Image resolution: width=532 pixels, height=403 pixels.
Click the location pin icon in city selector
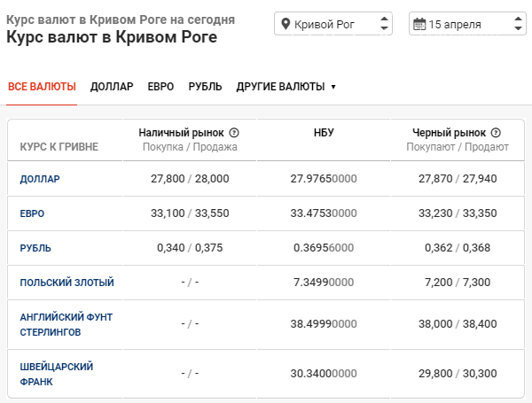point(286,24)
